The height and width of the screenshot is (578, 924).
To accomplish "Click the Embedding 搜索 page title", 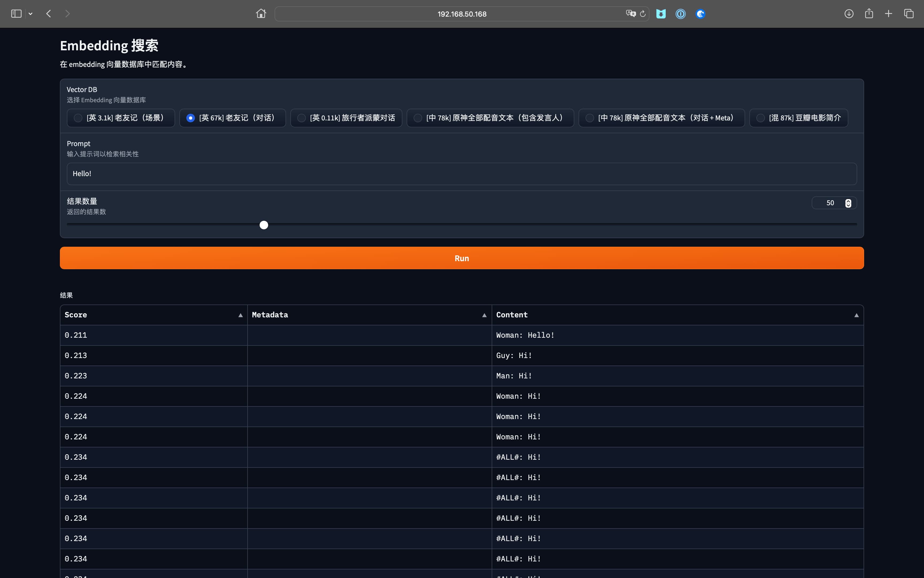I will click(x=109, y=46).
